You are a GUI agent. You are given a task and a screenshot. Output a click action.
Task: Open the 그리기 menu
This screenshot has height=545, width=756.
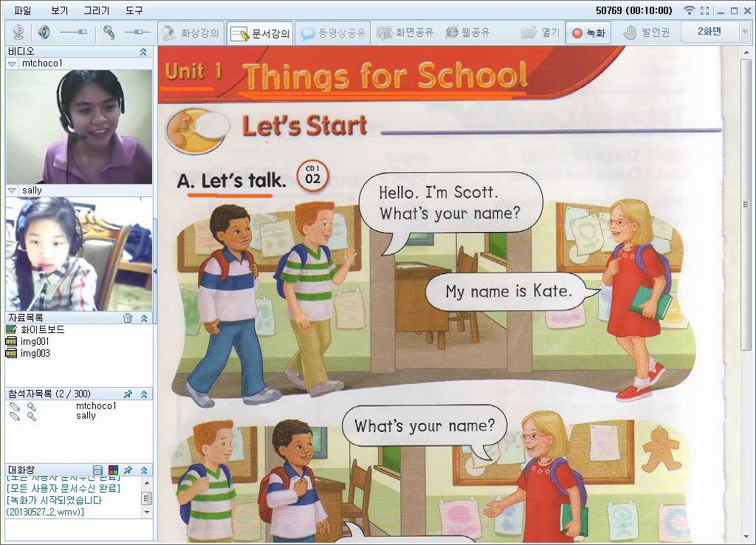(97, 10)
